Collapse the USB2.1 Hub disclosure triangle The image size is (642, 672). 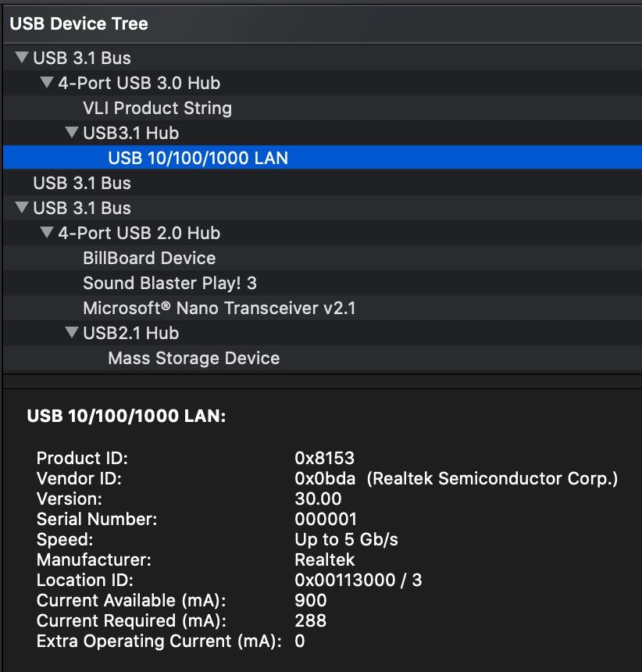point(72,333)
